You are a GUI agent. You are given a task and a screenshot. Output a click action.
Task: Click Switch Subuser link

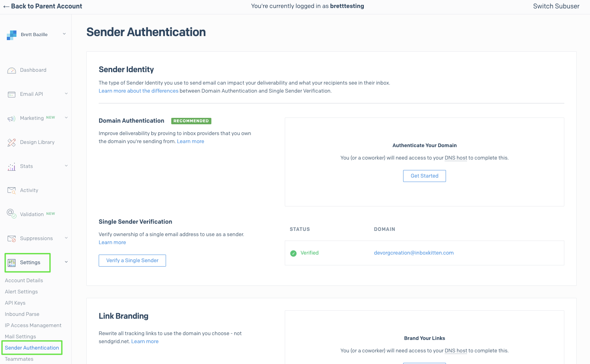click(x=556, y=6)
